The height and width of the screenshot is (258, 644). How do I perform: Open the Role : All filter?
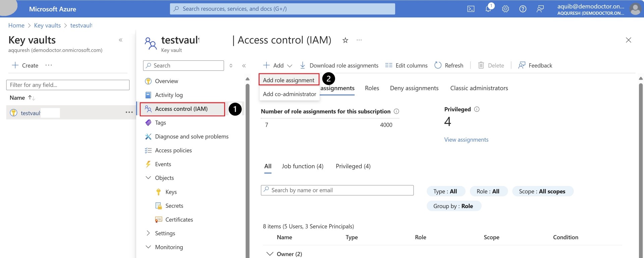[x=488, y=191]
